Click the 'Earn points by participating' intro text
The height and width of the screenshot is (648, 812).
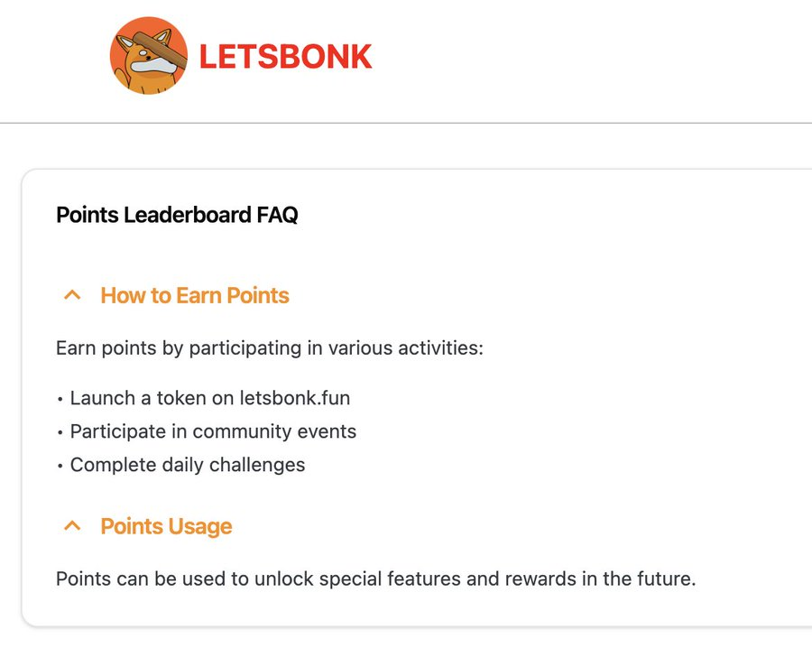[x=270, y=347]
